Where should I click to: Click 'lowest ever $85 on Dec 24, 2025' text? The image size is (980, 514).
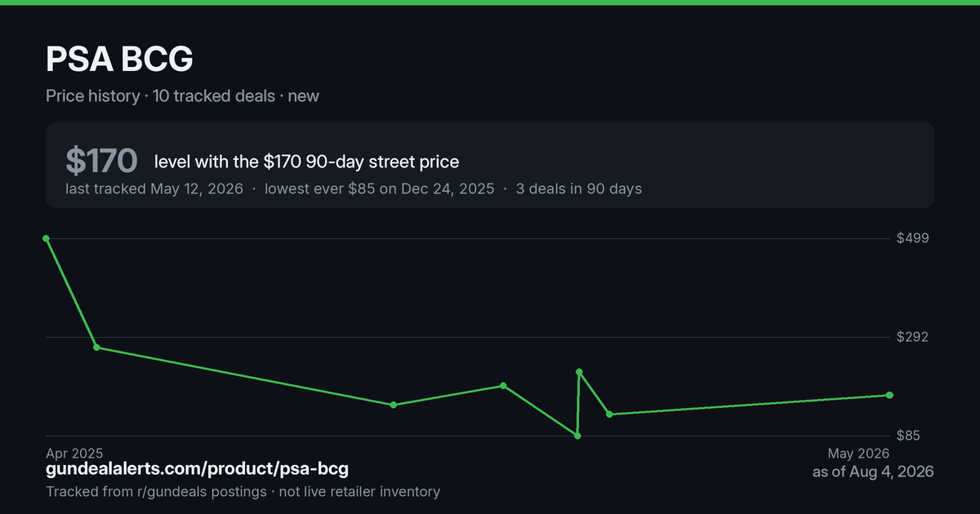point(379,188)
